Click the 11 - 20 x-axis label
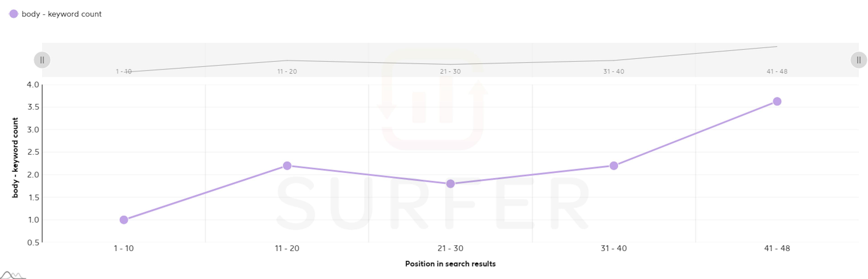This screenshot has height=279, width=868. pyautogui.click(x=287, y=248)
